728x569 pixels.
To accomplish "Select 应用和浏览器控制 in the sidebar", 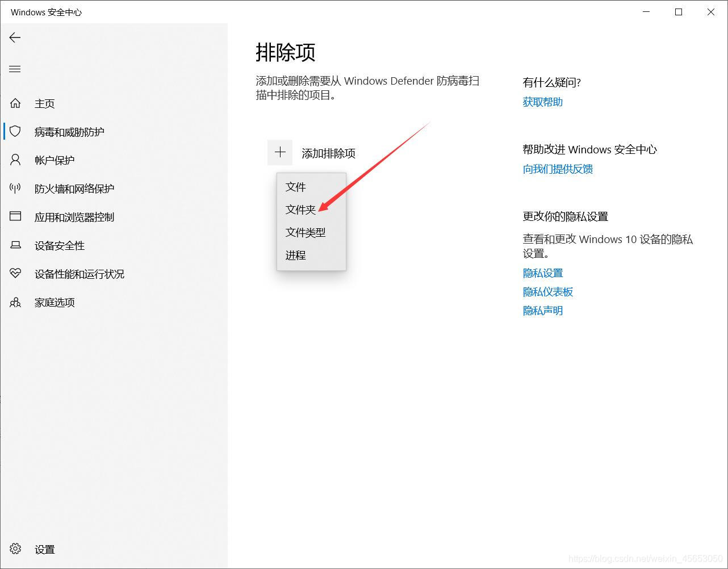I will [x=114, y=217].
